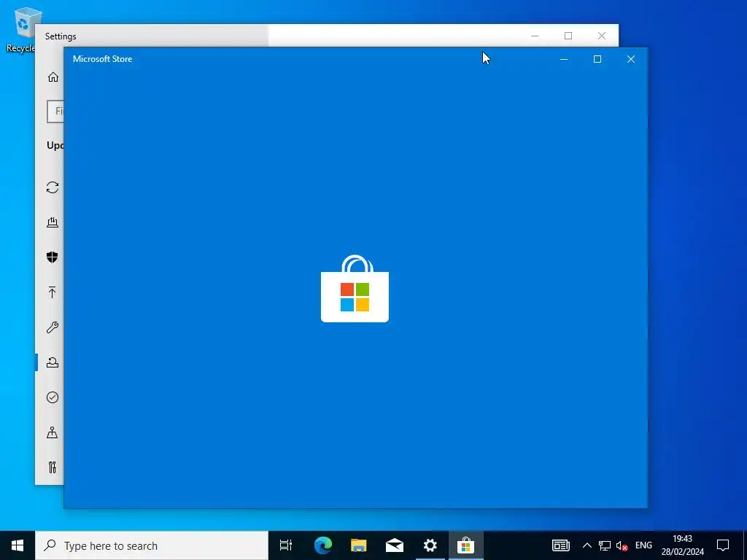Click the taskbar search box
747x560 pixels.
152,545
